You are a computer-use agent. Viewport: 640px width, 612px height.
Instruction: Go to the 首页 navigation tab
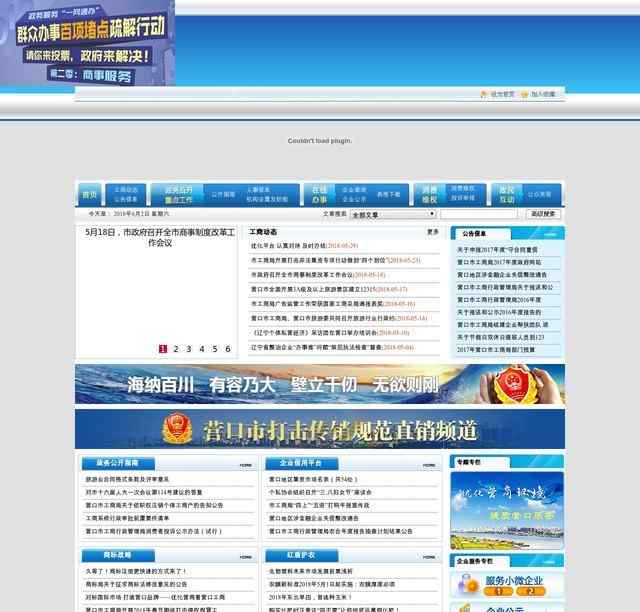[89, 195]
